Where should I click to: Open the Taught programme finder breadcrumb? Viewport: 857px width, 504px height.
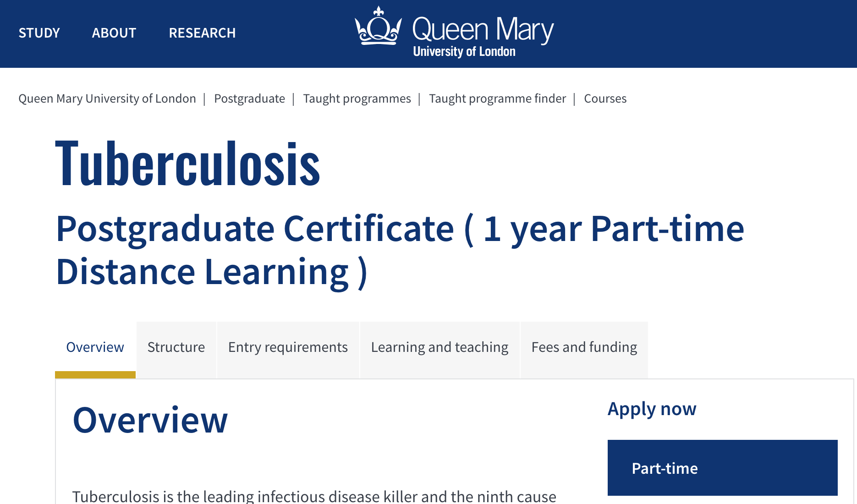coord(497,99)
